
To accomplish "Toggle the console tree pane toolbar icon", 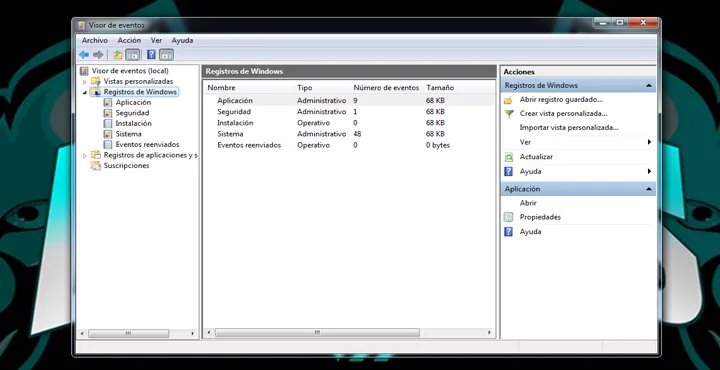I will 133,55.
